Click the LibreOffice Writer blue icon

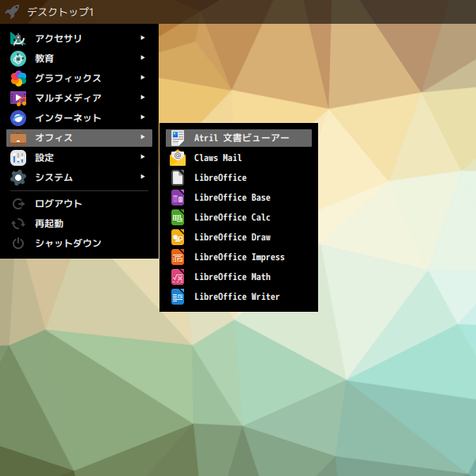click(x=178, y=297)
